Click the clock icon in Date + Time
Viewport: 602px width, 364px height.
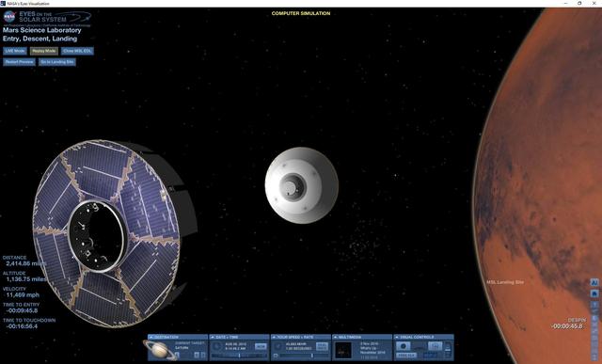tap(217, 346)
